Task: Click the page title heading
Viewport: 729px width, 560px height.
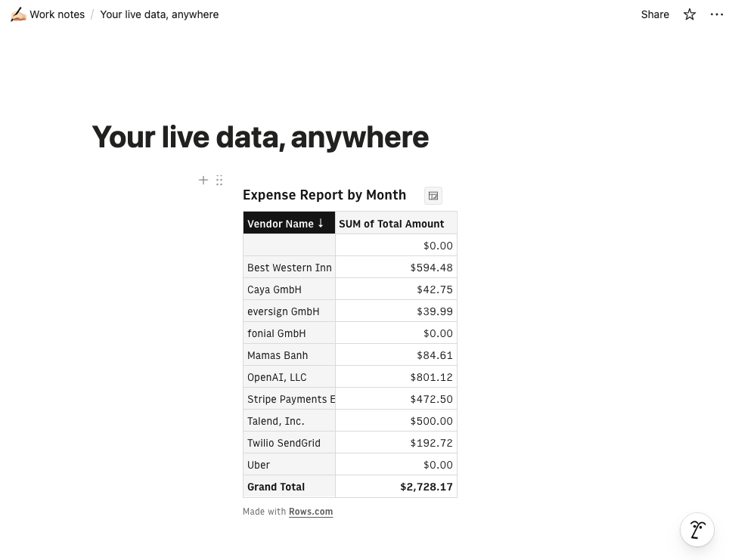Action: pos(260,137)
